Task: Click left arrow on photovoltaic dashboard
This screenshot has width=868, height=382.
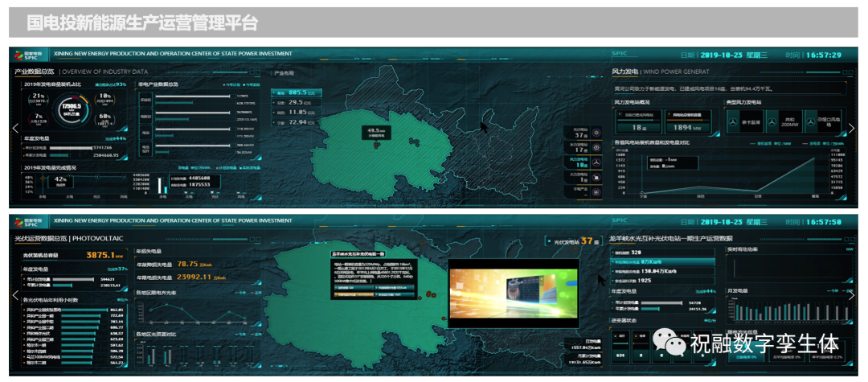Action: [x=14, y=294]
